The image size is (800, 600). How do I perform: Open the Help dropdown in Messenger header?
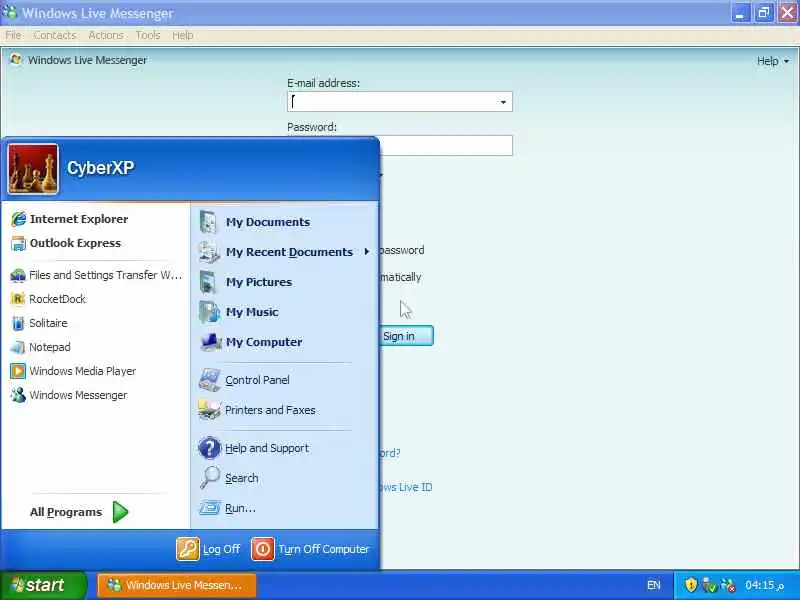tap(772, 61)
